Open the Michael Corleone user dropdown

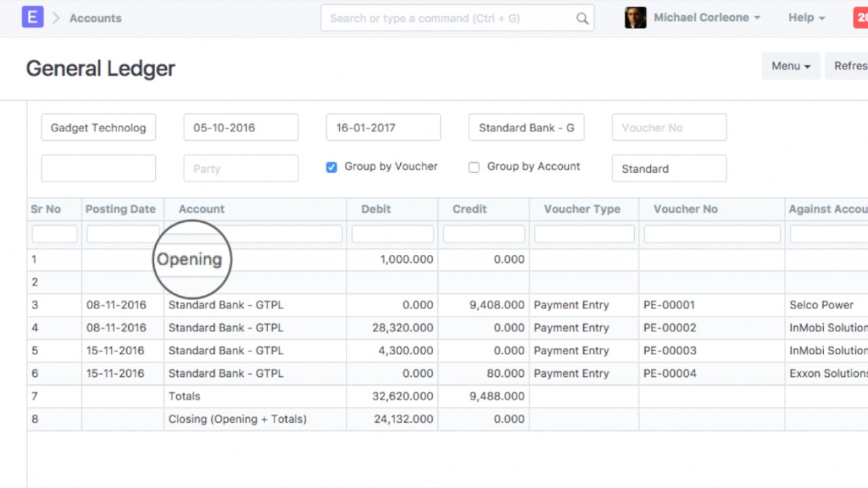707,18
